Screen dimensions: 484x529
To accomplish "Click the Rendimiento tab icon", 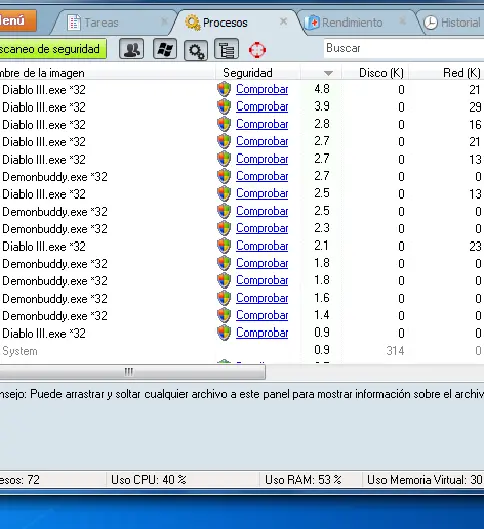I will [x=312, y=23].
